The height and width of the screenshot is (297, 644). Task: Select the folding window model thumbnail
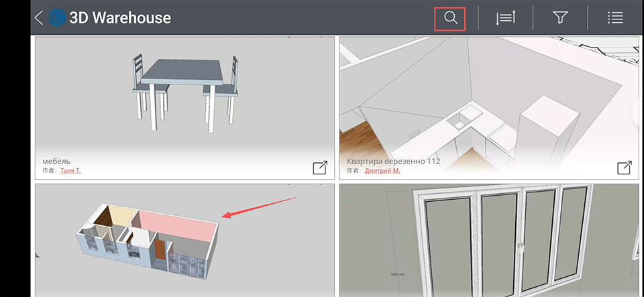click(x=490, y=241)
